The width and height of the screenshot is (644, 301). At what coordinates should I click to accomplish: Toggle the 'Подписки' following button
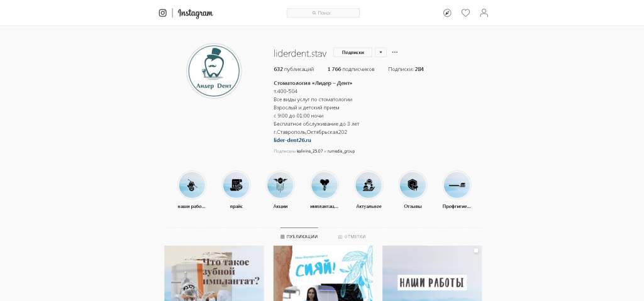pos(353,52)
